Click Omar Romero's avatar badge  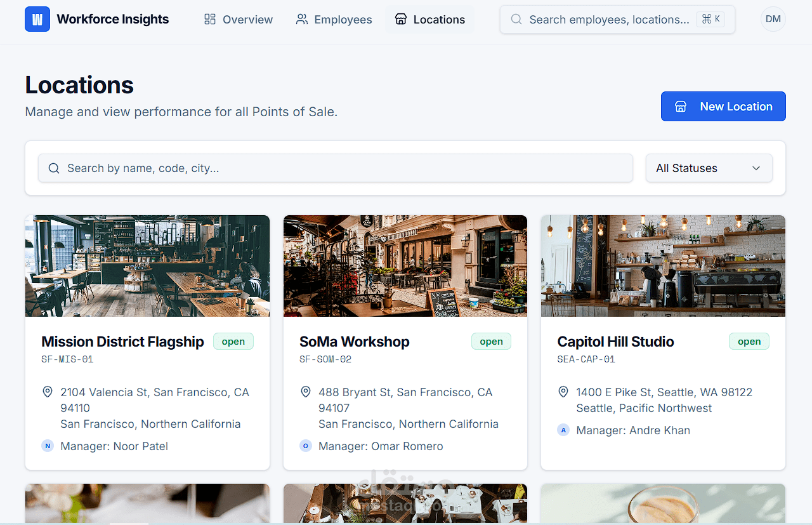(x=306, y=446)
